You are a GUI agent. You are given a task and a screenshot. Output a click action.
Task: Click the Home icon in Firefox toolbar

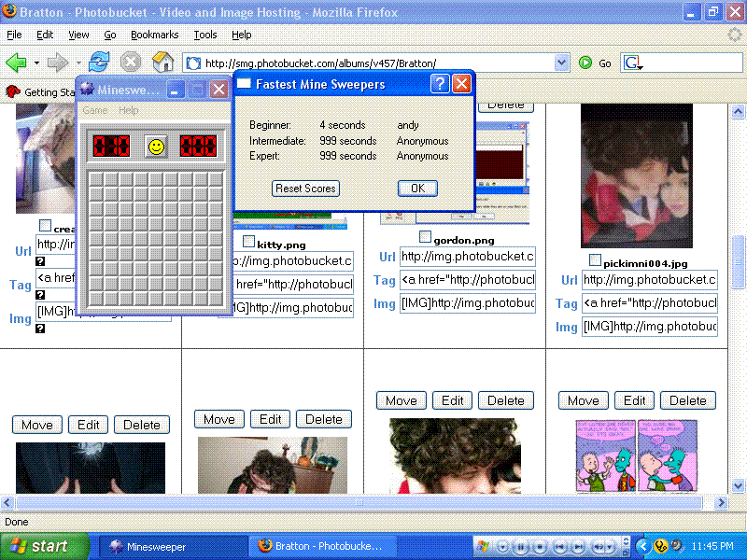click(163, 63)
